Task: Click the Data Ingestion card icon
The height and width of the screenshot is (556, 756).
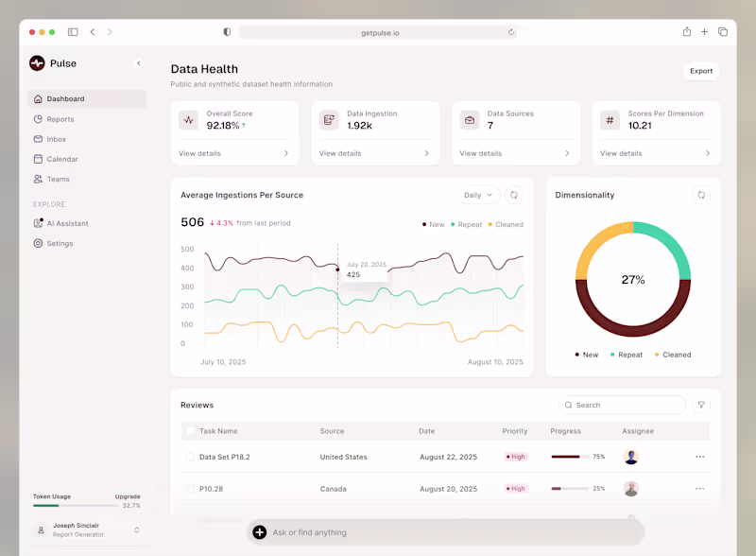Action: pyautogui.click(x=329, y=120)
